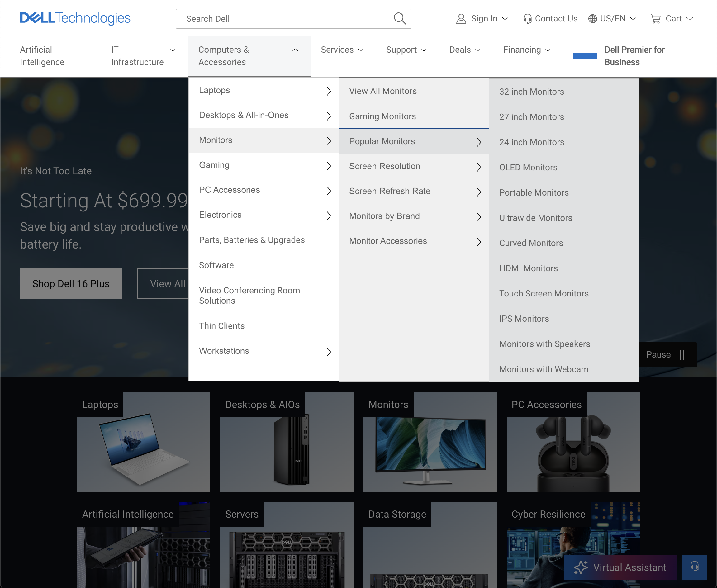
Task: Click Shop Dell 16 Plus button
Action: pos(71,283)
